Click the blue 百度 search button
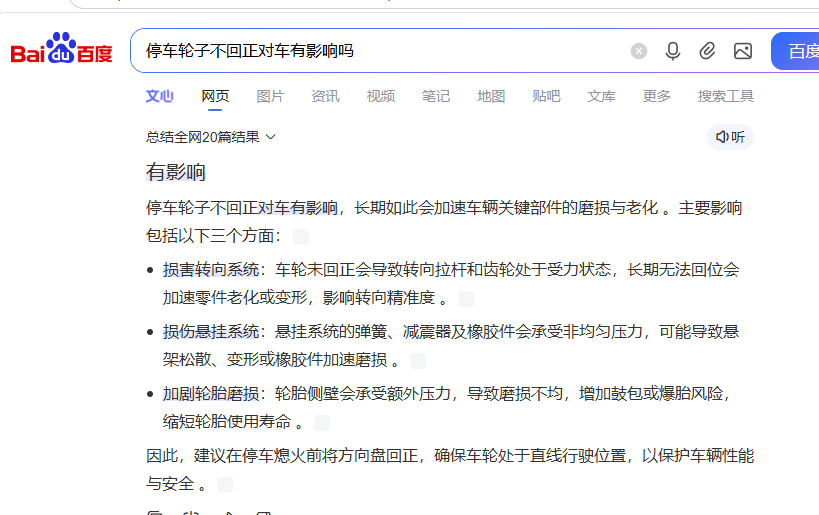This screenshot has height=515, width=819. tap(795, 51)
